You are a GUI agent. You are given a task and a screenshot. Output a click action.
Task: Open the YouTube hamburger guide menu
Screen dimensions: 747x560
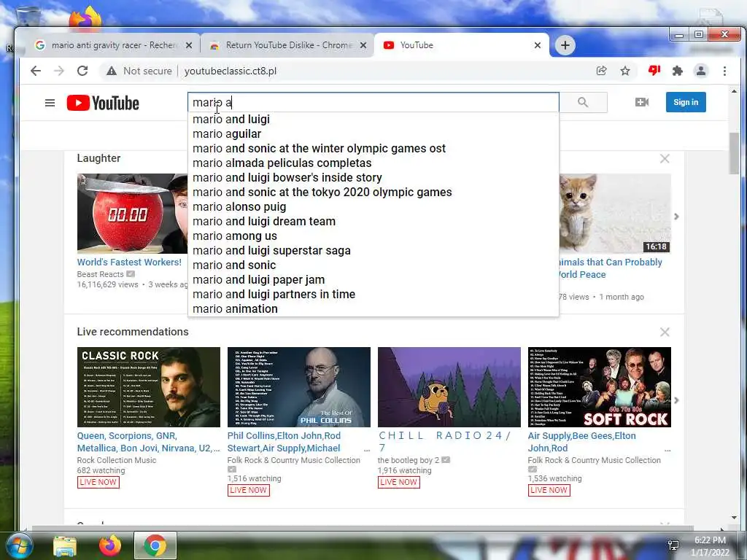point(50,103)
